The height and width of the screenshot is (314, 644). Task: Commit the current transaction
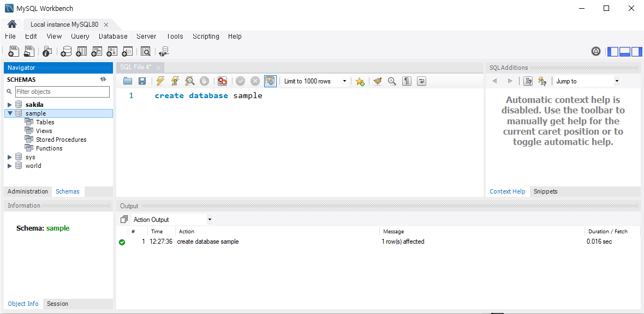click(240, 81)
